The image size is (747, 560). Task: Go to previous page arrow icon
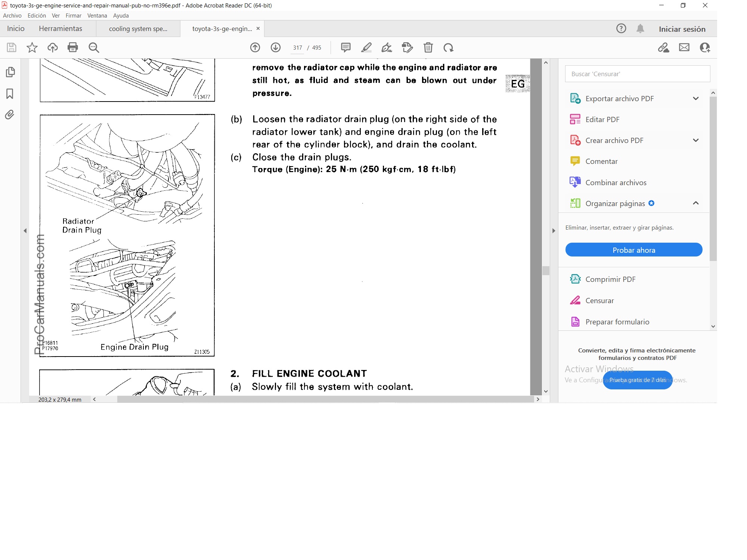point(255,47)
